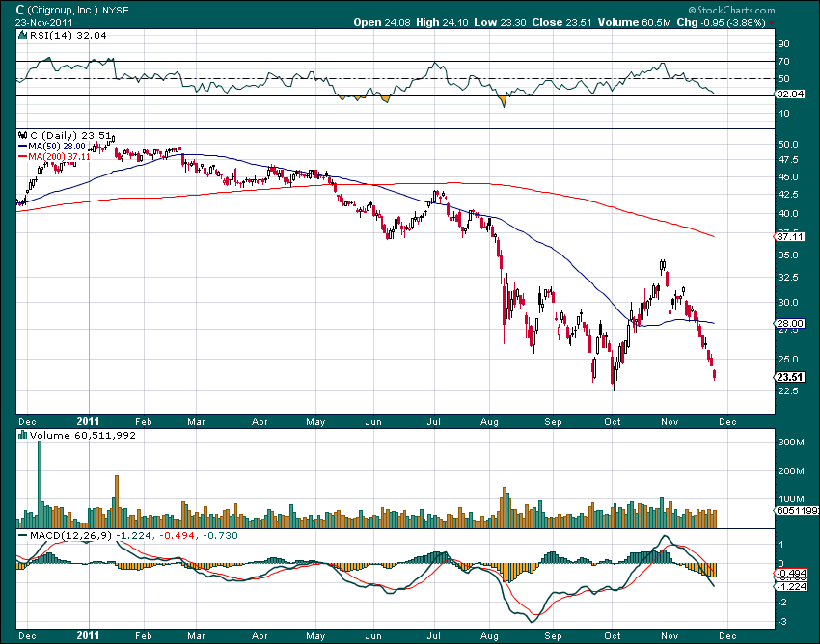Click the MACD line icon beside MACD(12,26,9)
The width and height of the screenshot is (820, 644).
22,536
